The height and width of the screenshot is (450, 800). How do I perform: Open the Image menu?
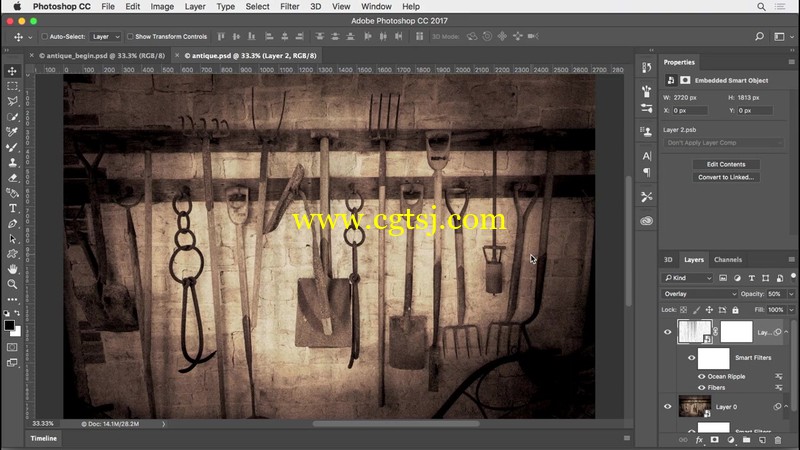(162, 7)
